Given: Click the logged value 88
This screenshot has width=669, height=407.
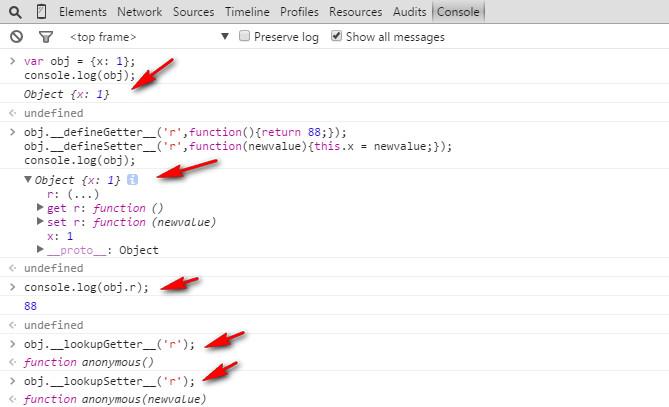Looking at the screenshot, I should 30,306.
